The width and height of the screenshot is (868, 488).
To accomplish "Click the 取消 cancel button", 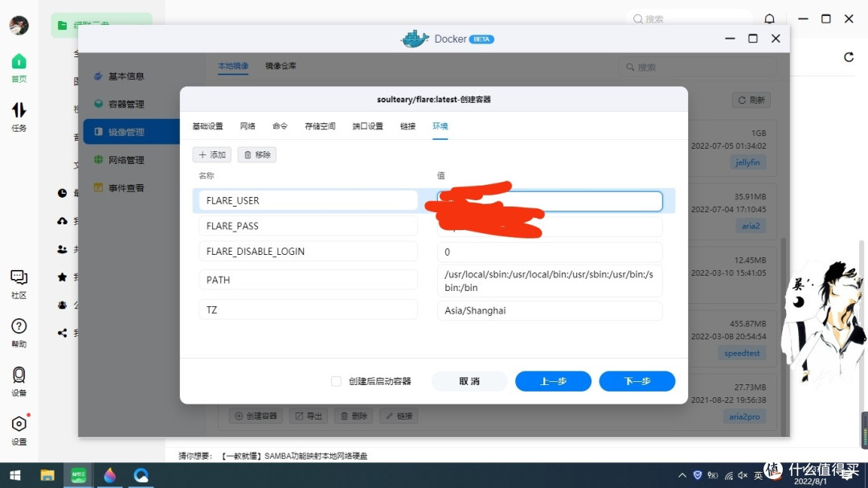I will (469, 381).
